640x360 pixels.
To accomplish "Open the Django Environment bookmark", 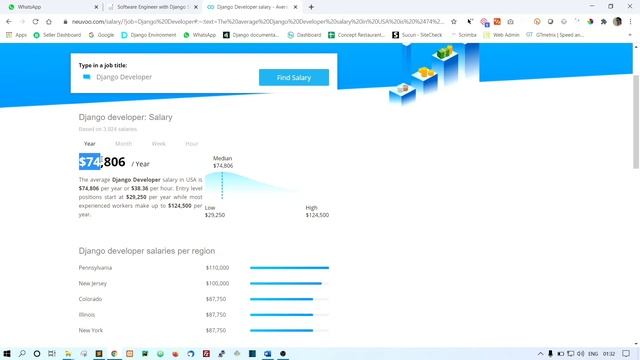I will point(149,35).
